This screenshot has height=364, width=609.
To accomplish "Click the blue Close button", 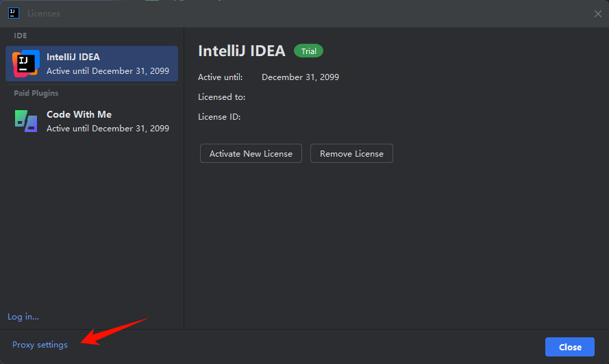I will (x=570, y=347).
